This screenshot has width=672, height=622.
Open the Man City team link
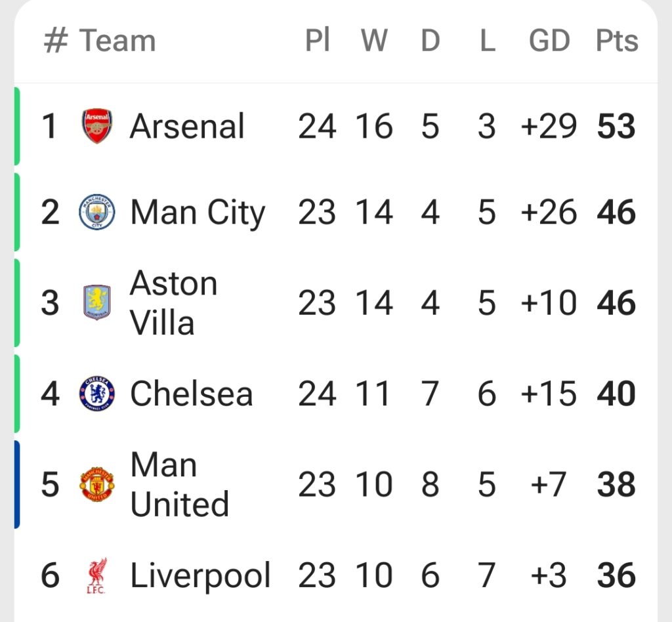click(198, 213)
